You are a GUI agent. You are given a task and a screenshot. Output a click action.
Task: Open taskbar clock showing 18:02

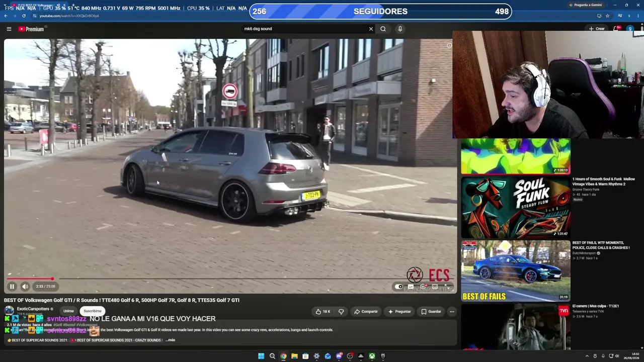(631, 356)
